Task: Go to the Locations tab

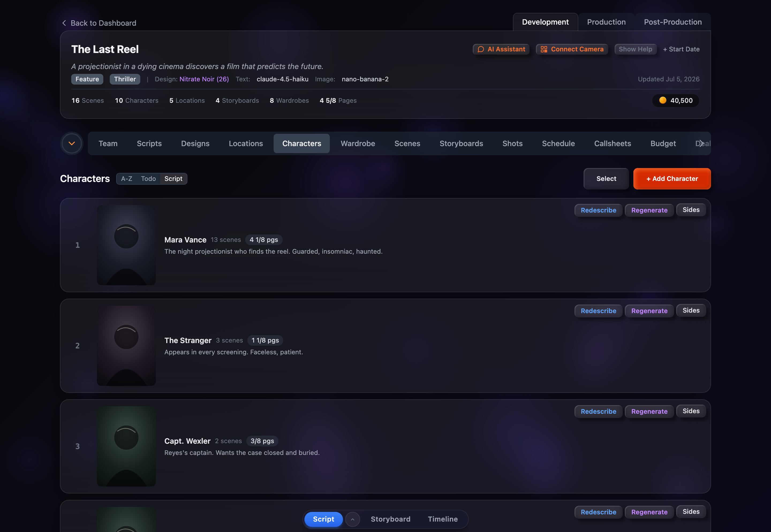Action: 246,143
